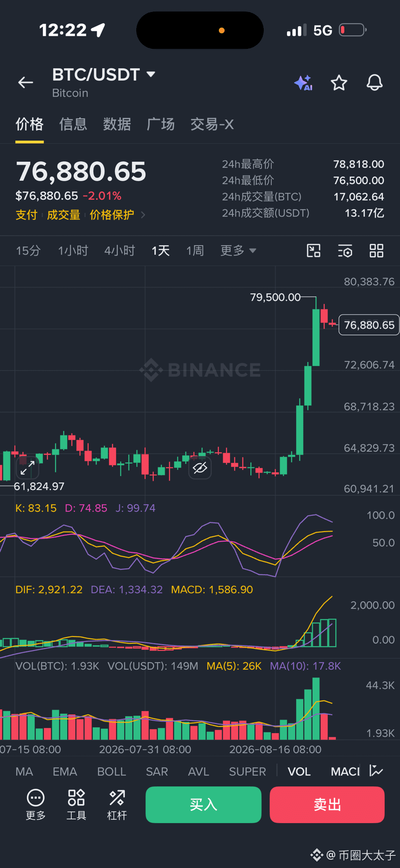Tap the battery status icon
The width and height of the screenshot is (400, 868).
point(353,30)
